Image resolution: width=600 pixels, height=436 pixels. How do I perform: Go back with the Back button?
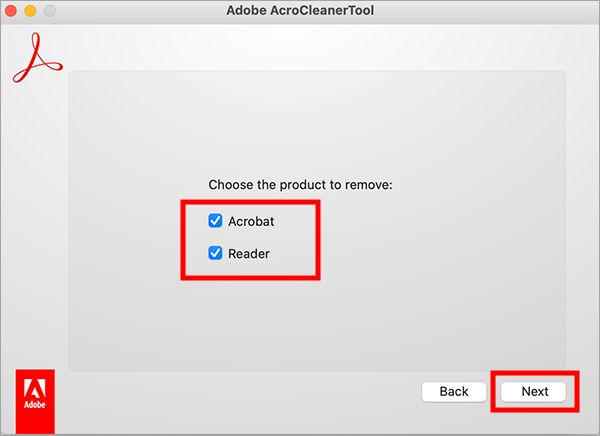(454, 391)
